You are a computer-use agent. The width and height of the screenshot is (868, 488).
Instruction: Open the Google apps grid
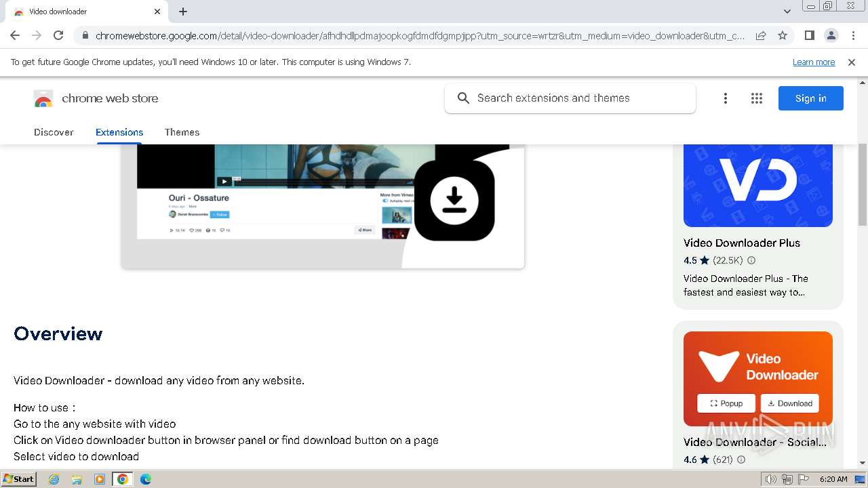click(757, 98)
